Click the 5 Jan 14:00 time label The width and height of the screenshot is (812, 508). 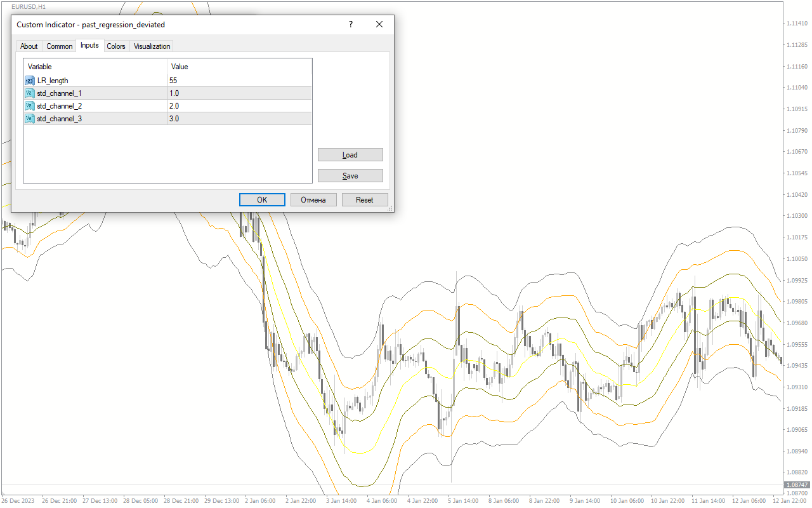coord(463,500)
